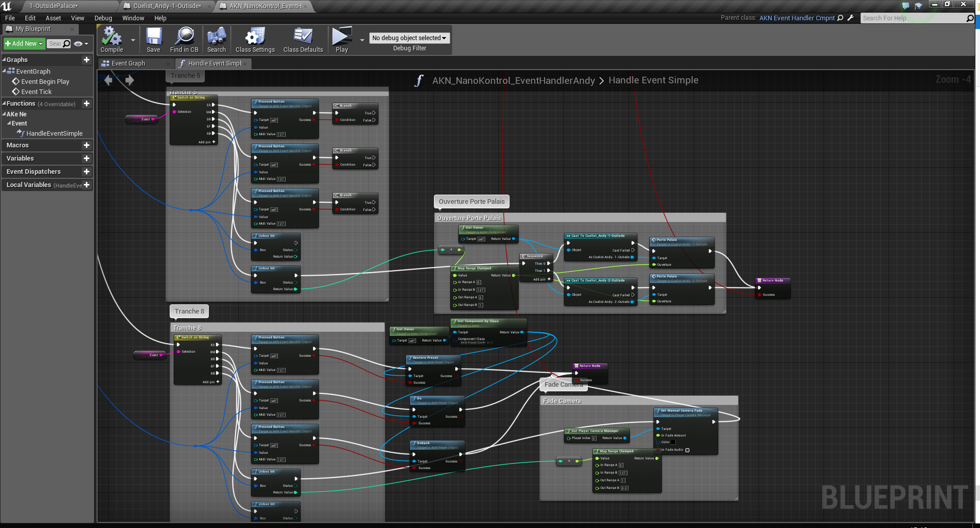Expand the Event Dispatchers section
The height and width of the screenshot is (528, 980).
click(x=34, y=171)
